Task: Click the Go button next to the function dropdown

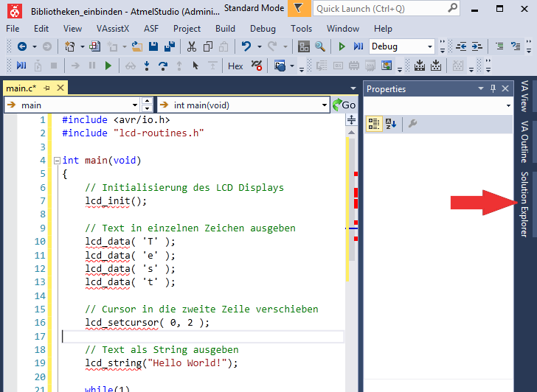Action: coord(344,105)
